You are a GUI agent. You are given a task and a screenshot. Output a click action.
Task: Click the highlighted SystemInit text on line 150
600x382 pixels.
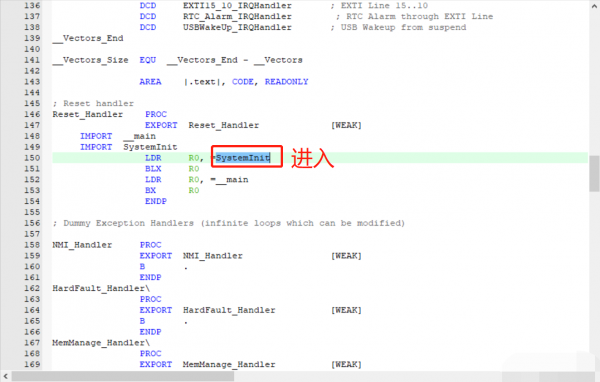tap(243, 158)
